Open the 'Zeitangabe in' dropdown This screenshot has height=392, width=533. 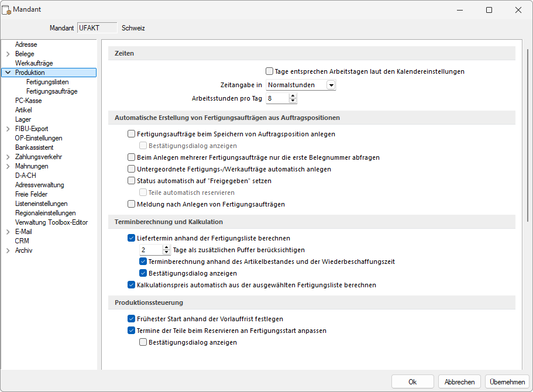(331, 85)
